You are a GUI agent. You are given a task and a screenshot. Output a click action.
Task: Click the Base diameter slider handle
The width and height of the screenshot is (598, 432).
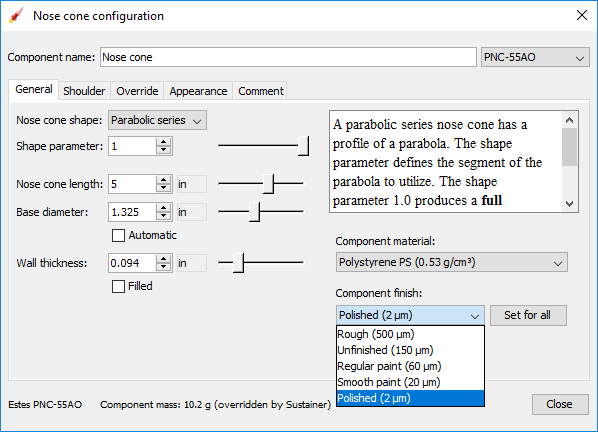254,212
